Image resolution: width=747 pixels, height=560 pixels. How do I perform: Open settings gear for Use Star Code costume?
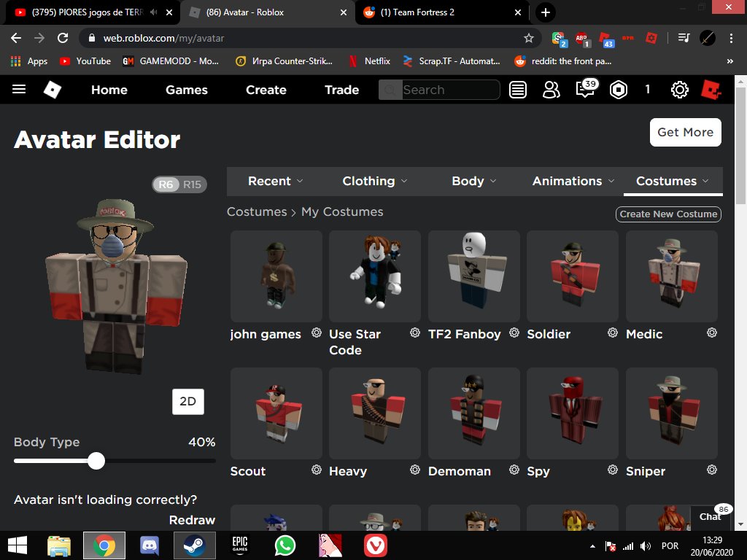point(415,332)
